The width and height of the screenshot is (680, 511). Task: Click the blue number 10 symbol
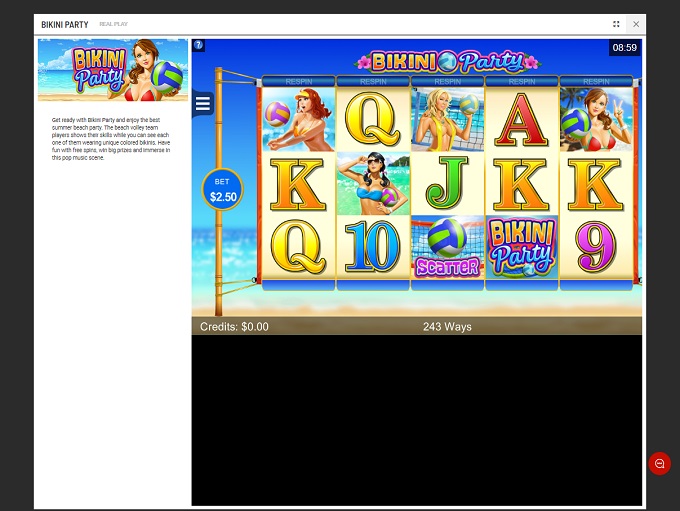coord(373,247)
